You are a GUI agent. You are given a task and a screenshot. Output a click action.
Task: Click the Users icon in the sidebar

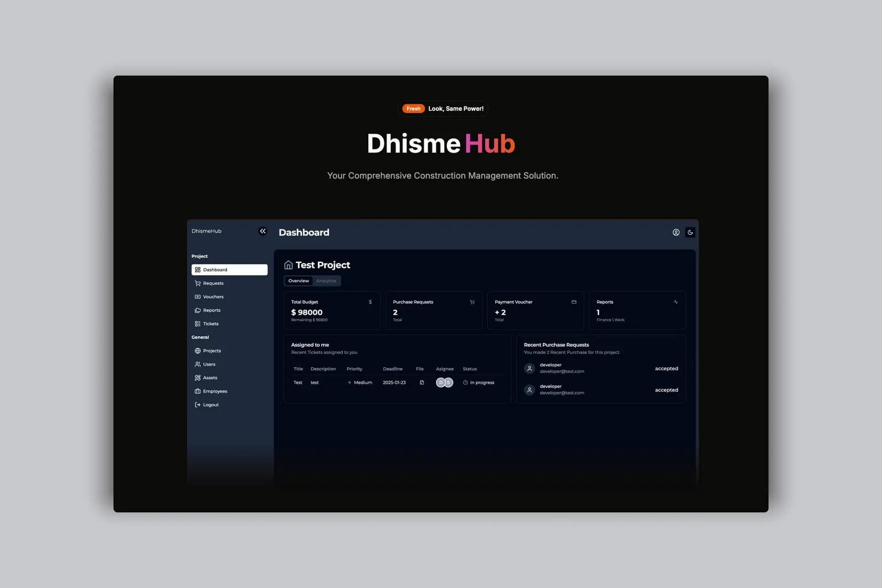click(198, 364)
